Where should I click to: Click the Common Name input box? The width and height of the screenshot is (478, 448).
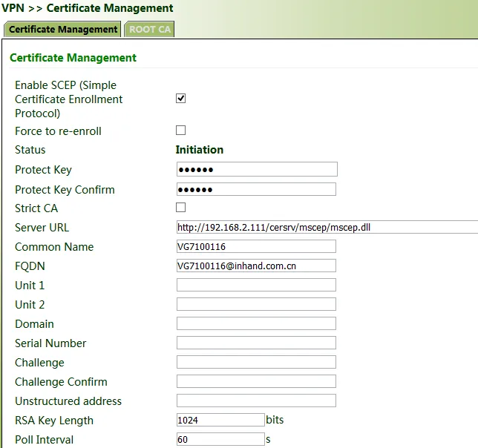click(x=256, y=246)
